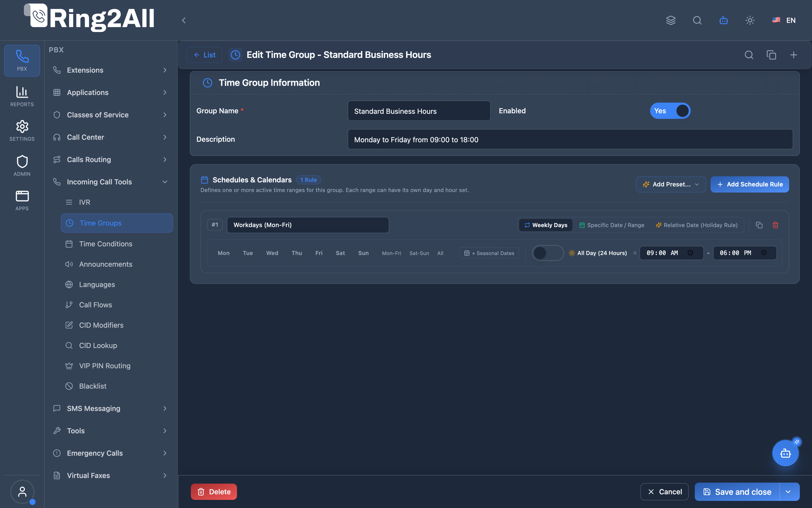812x508 pixels.
Task: Toggle the Wed day selector
Action: (x=272, y=253)
